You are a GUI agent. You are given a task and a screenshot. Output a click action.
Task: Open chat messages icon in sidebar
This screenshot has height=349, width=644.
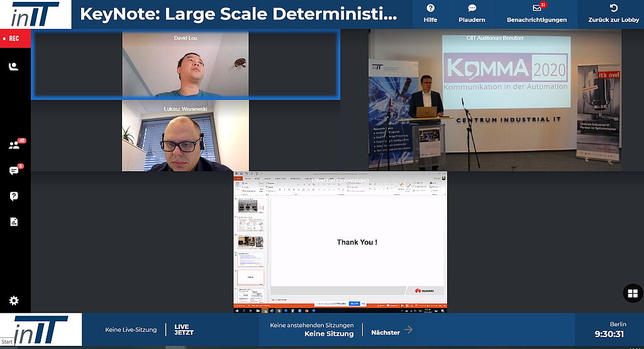[14, 170]
